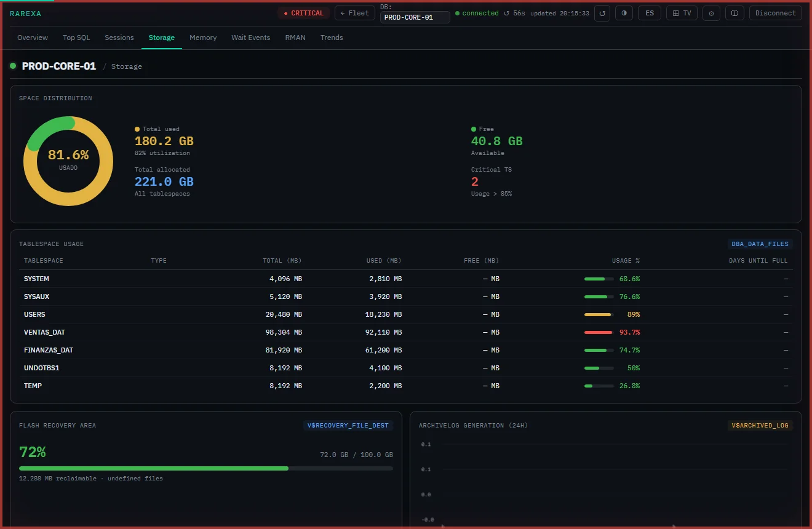Select the Storage tab

pyautogui.click(x=162, y=38)
